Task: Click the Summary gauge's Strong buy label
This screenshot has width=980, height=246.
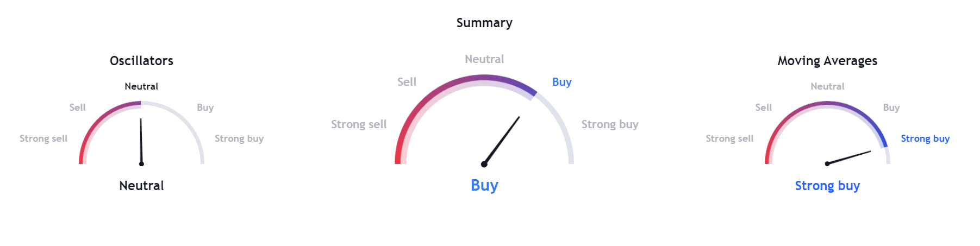Action: [610, 124]
